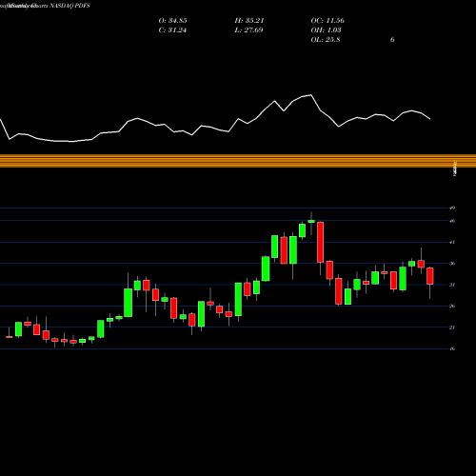Click the 49 price axis label

coord(452,208)
